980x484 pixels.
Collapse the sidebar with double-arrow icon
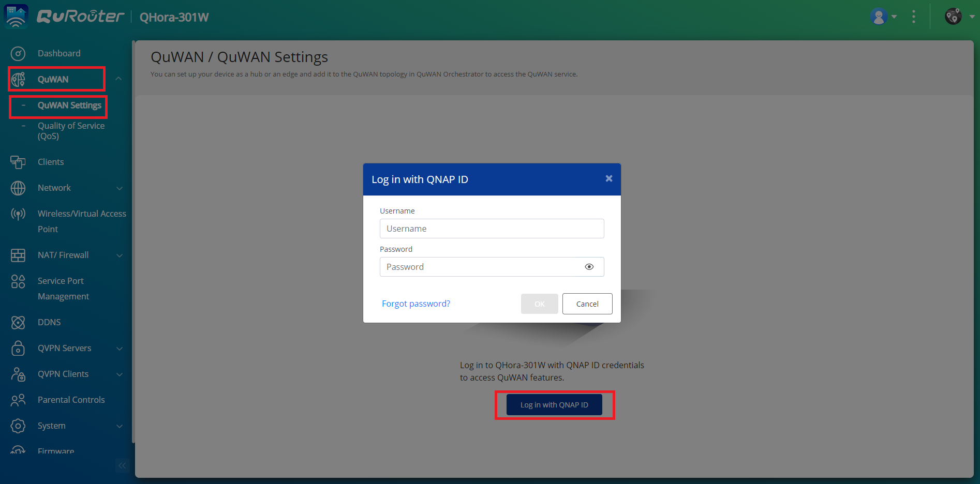(122, 465)
